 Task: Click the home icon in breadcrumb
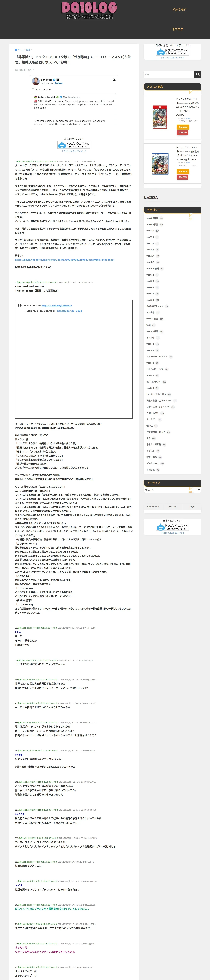click(x=16, y=50)
